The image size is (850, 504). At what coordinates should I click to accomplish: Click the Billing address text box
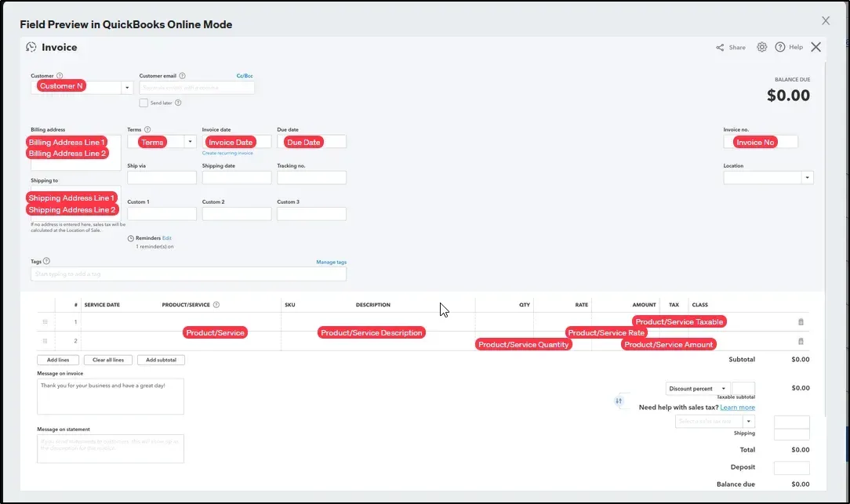(76, 153)
